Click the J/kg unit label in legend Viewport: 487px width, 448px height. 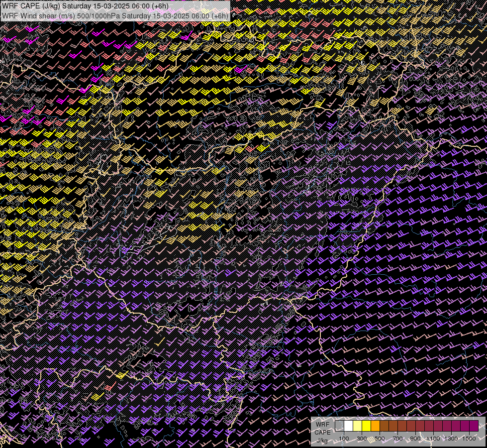(322, 441)
